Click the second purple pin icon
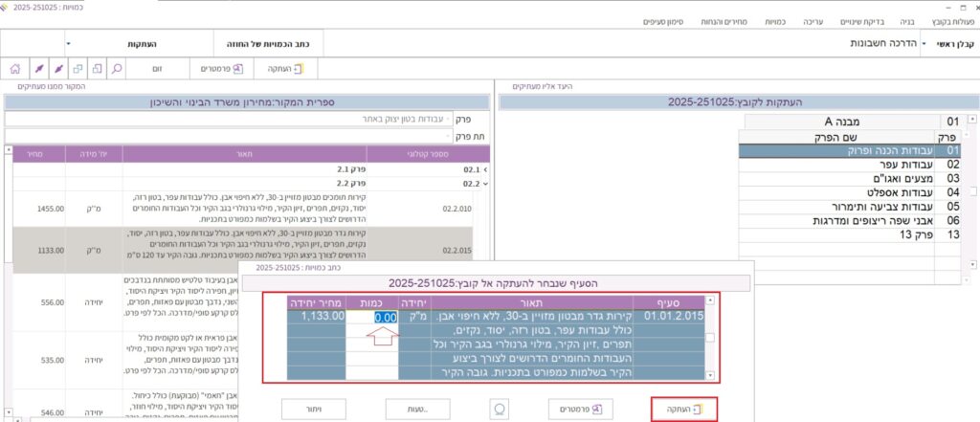Image resolution: width=980 pixels, height=422 pixels. point(58,69)
